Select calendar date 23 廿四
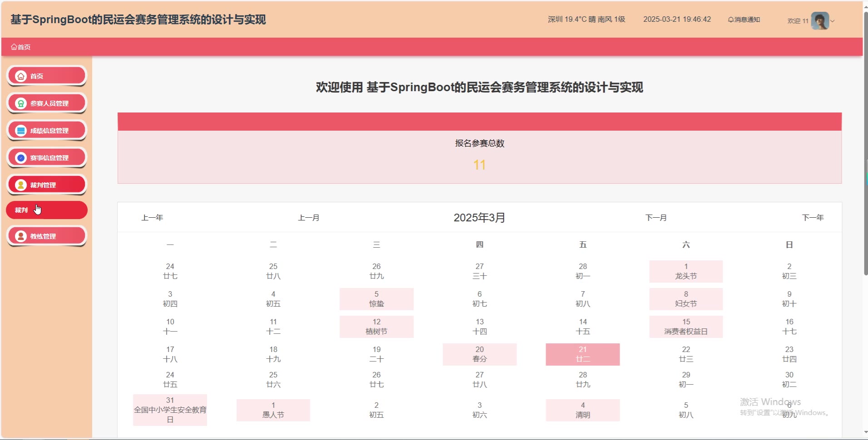 (789, 354)
